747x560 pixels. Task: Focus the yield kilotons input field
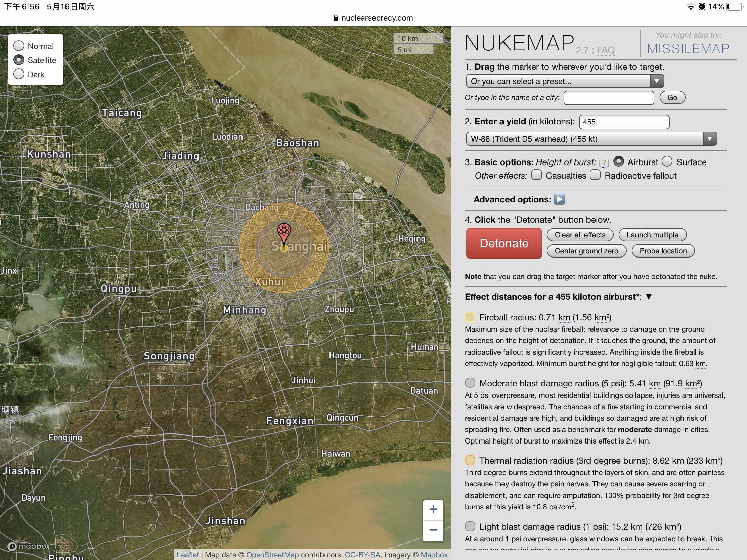point(624,122)
